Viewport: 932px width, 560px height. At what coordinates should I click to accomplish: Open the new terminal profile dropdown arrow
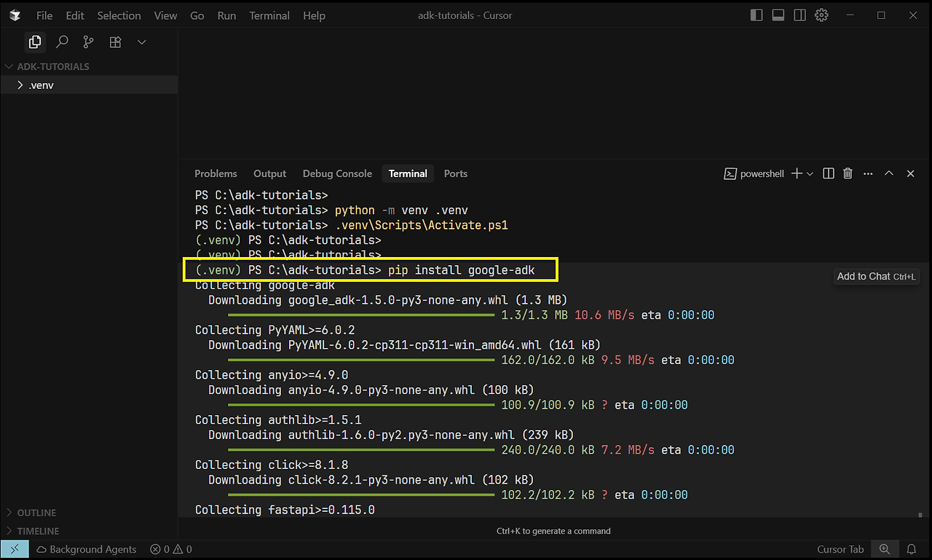[x=810, y=174]
